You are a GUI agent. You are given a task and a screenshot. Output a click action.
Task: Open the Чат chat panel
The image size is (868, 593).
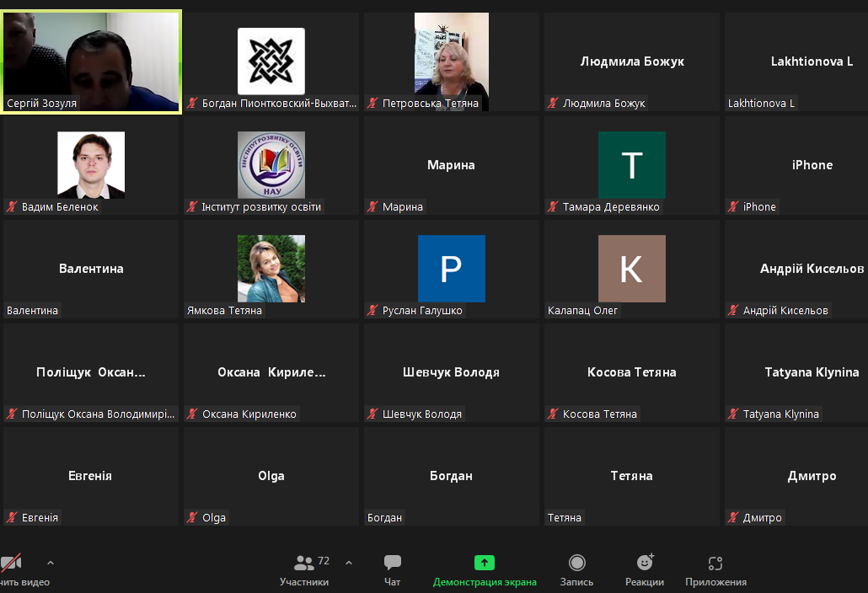coord(392,569)
